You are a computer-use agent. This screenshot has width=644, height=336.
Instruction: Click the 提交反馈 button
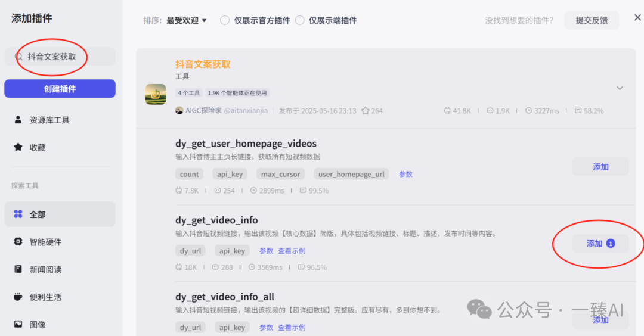592,20
